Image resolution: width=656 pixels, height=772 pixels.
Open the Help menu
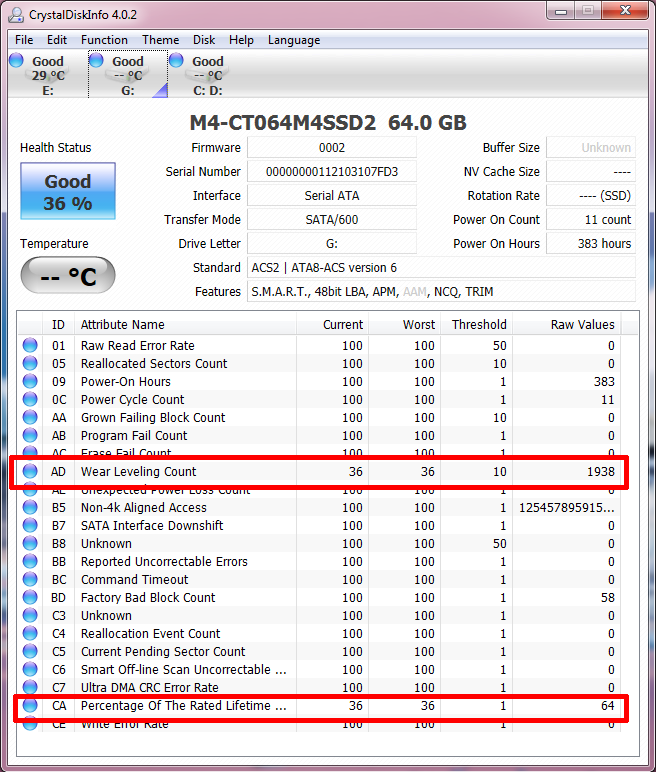pyautogui.click(x=241, y=40)
